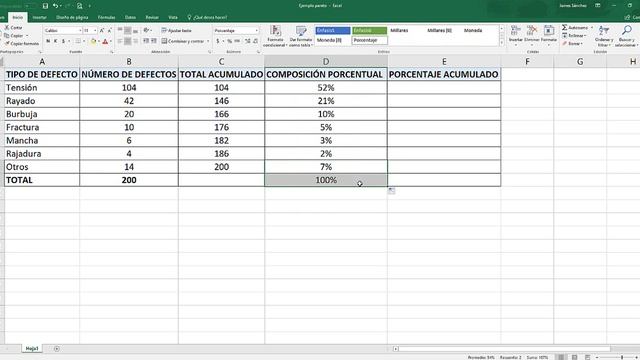Apply Millares cell style
The width and height of the screenshot is (640, 360).
click(x=399, y=31)
